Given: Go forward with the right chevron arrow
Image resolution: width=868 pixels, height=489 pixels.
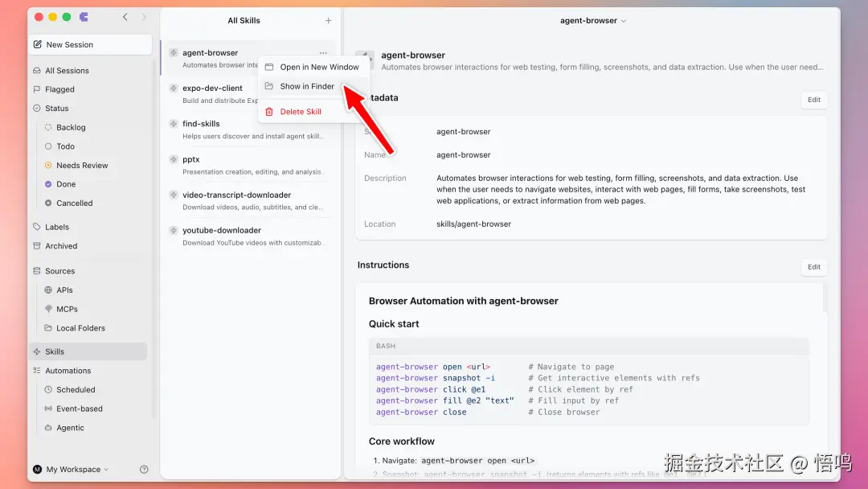Looking at the screenshot, I should (x=144, y=17).
